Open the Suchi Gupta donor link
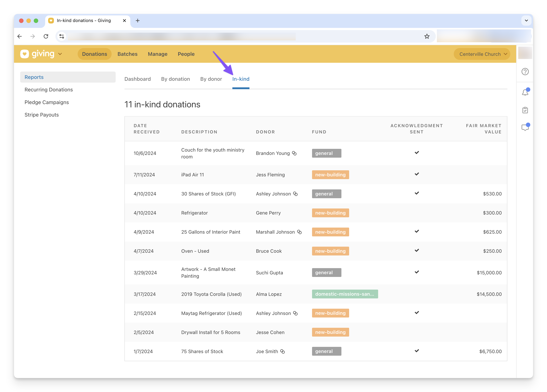 [x=269, y=273]
